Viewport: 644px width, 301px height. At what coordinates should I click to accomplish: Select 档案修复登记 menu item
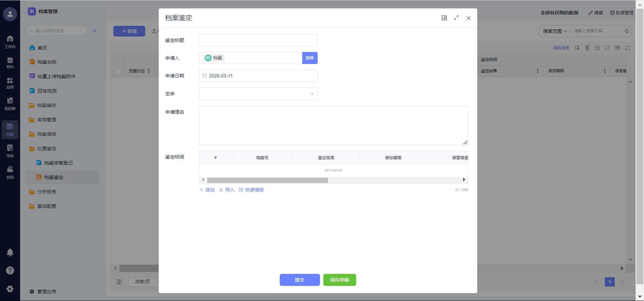coord(58,163)
